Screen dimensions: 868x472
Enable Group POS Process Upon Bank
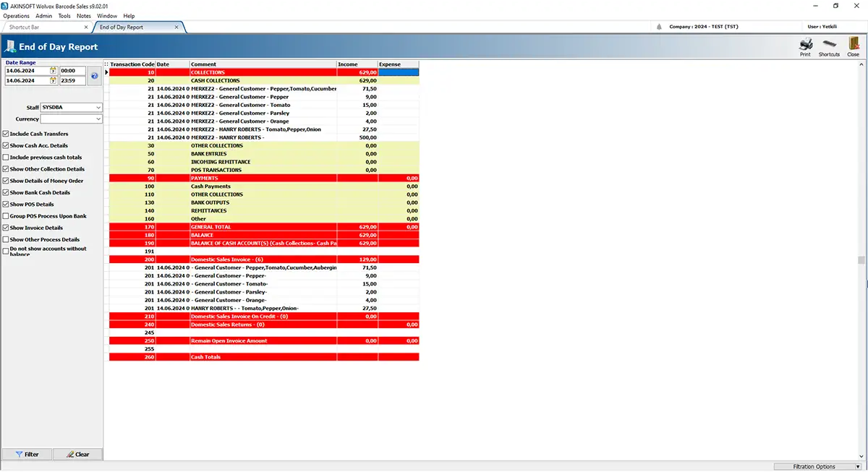click(x=6, y=215)
